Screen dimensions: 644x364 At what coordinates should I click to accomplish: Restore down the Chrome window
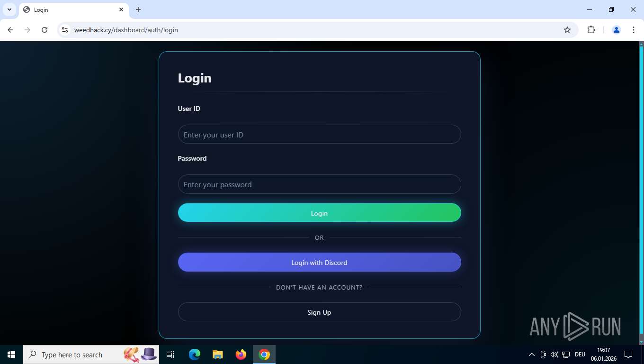tap(611, 9)
